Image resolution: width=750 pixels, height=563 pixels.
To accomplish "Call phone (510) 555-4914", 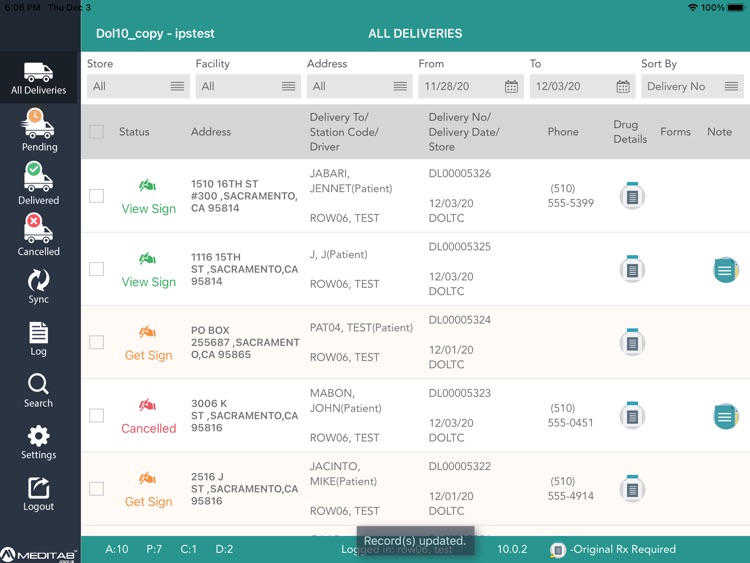I will [x=571, y=488].
